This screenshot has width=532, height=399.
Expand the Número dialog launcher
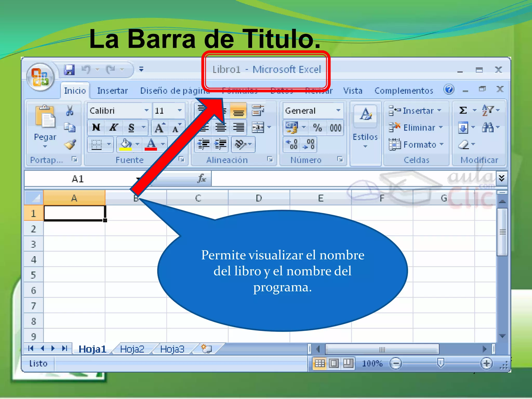point(340,159)
